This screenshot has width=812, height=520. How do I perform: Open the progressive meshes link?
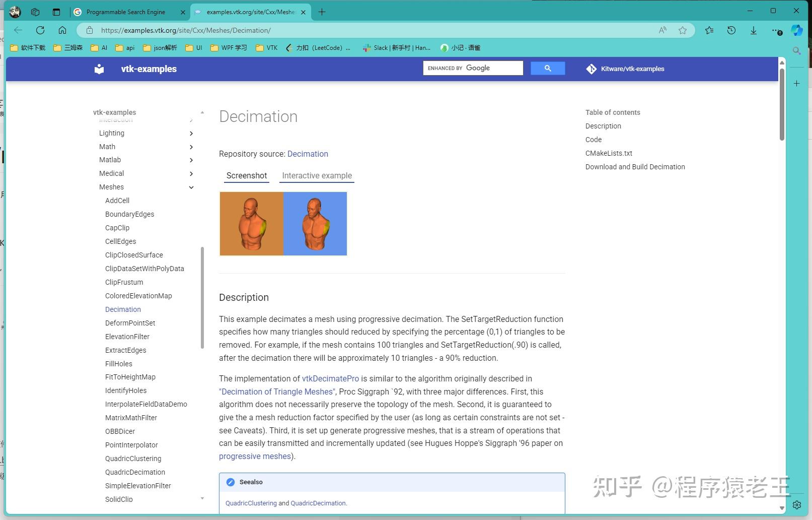(255, 456)
